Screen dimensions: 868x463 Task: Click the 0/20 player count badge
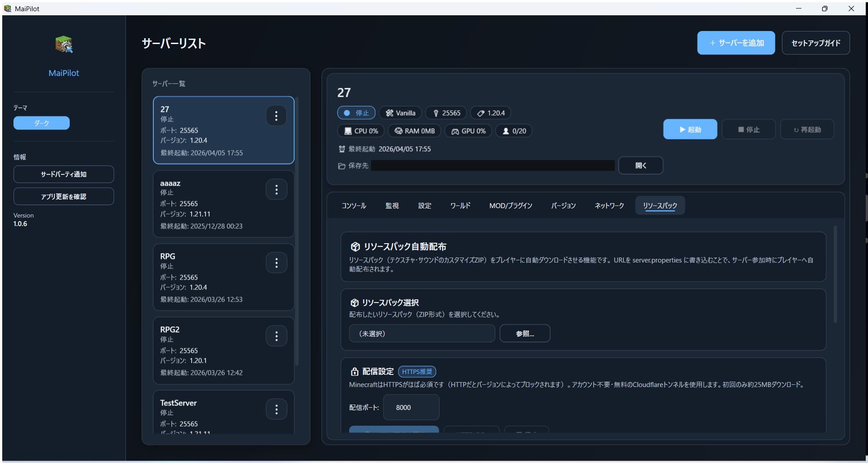[x=514, y=131]
